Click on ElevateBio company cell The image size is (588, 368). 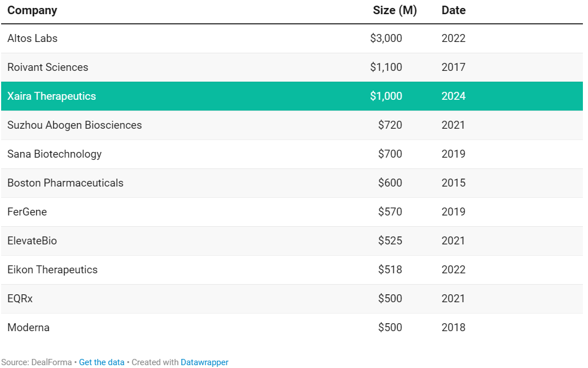point(32,241)
